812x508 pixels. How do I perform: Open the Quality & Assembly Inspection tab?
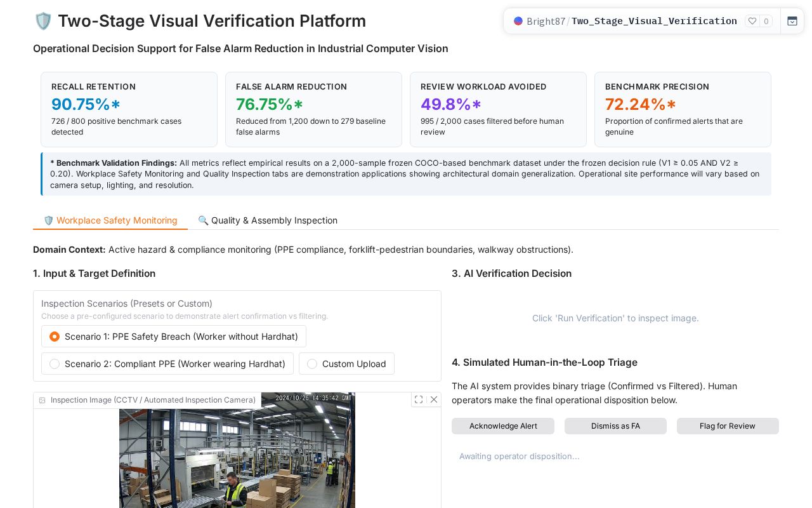tap(268, 220)
